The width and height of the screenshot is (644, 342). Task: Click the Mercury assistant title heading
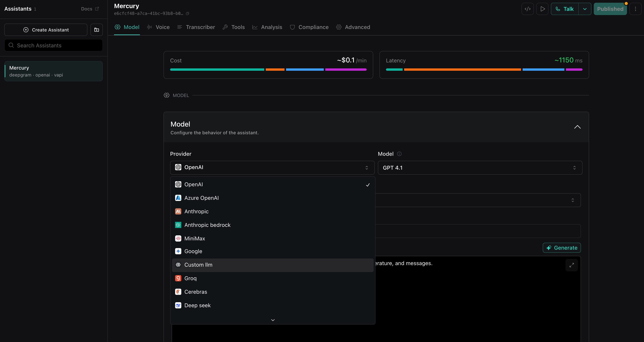coord(126,6)
